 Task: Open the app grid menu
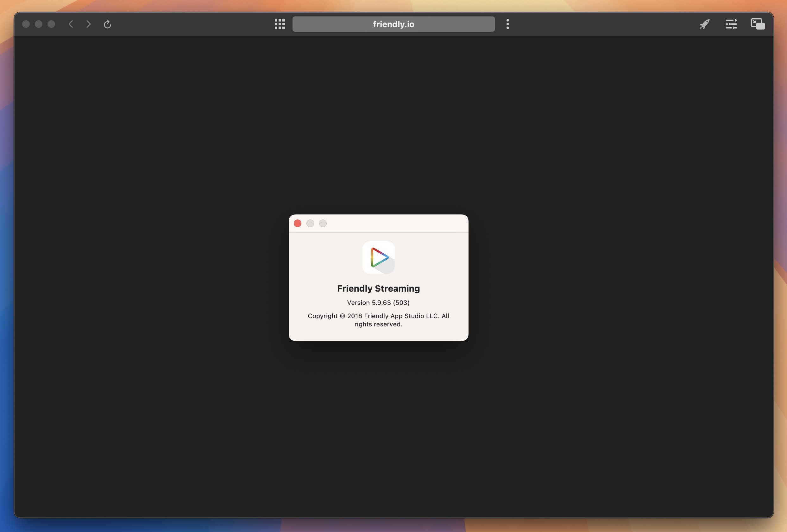[279, 24]
